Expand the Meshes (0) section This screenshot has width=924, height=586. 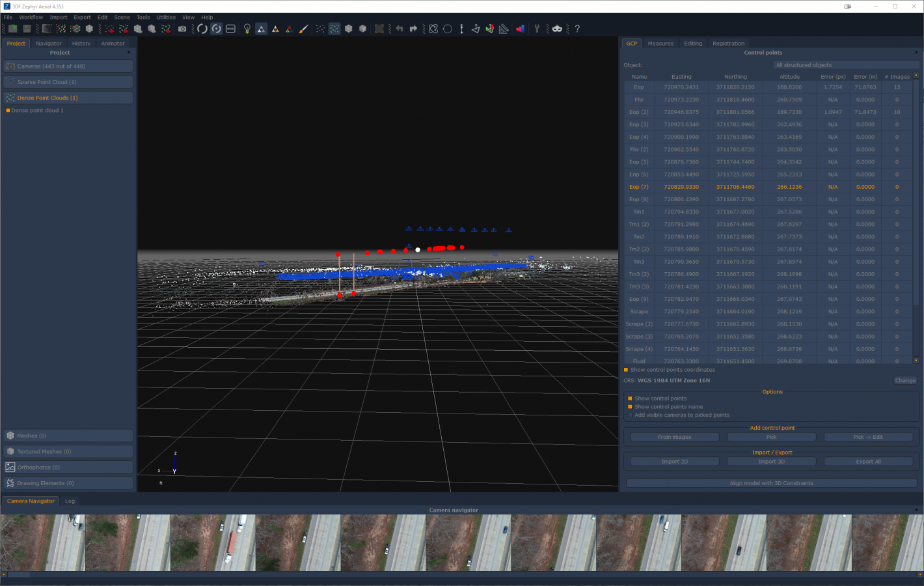click(68, 436)
